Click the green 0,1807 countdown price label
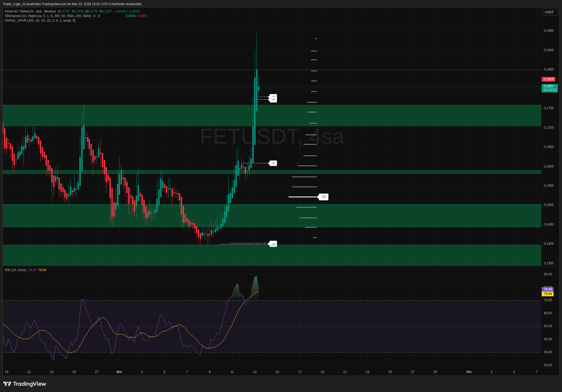 click(550, 88)
